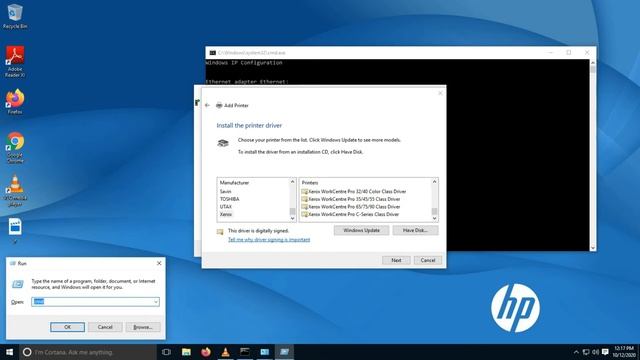Open the volume tray icon
Viewport: 640px width, 360px height.
click(x=596, y=352)
